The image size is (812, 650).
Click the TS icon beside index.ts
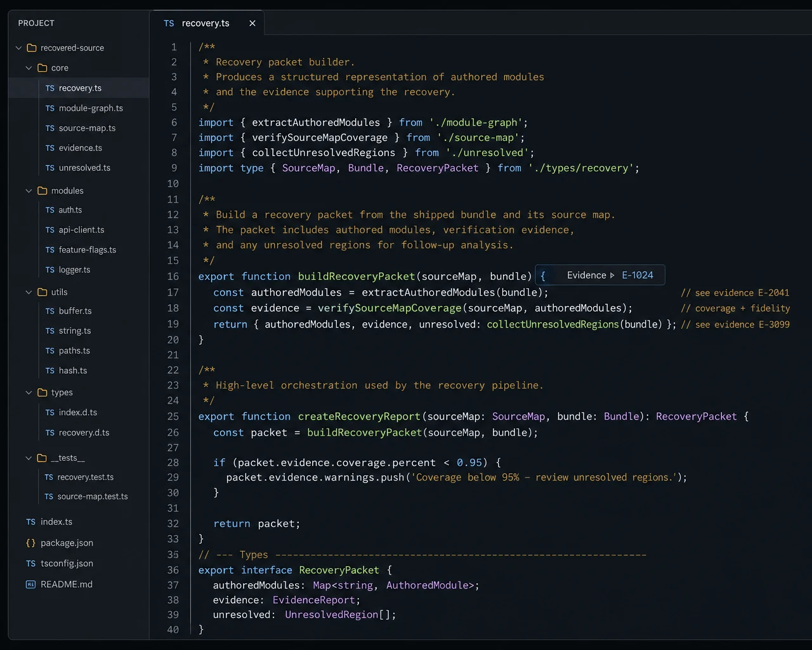point(30,522)
